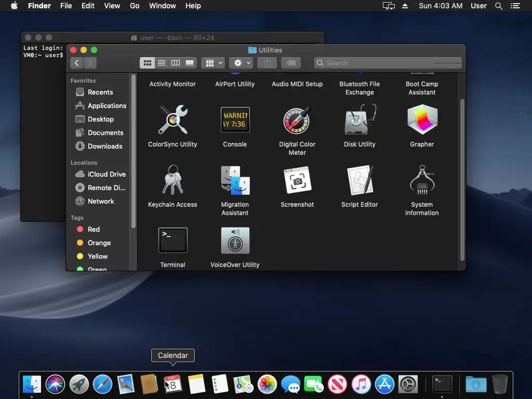Open Trash in the Dock
Screen dimensions: 532x399
point(500,384)
